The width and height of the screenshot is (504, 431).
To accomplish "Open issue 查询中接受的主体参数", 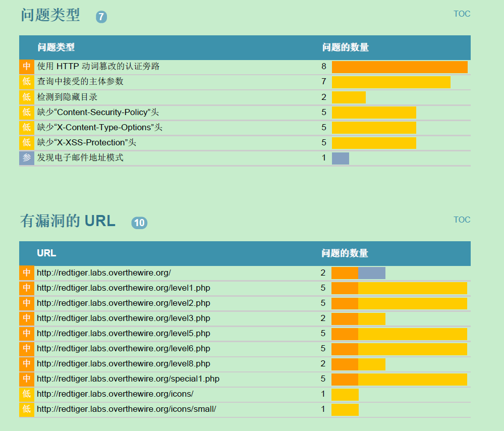I will (80, 81).
